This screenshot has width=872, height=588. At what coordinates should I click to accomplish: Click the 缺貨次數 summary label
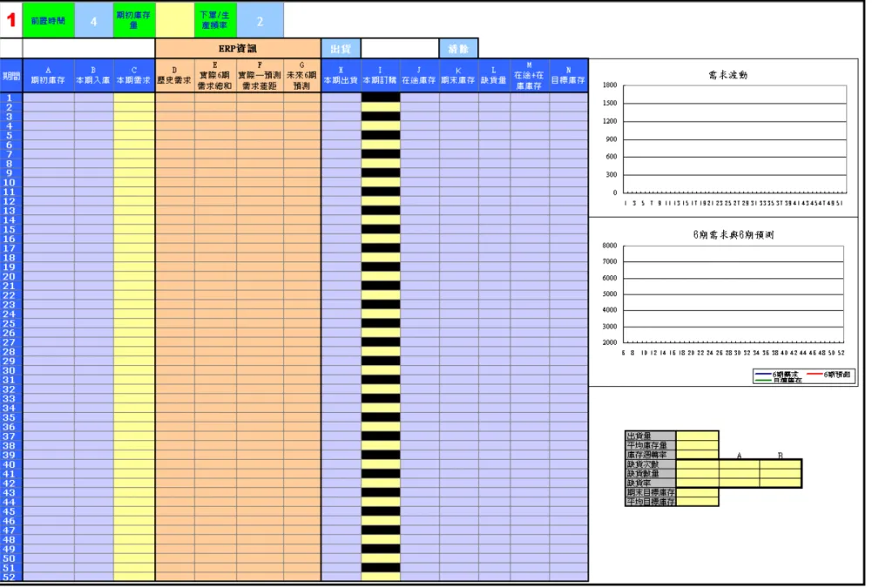coord(650,464)
